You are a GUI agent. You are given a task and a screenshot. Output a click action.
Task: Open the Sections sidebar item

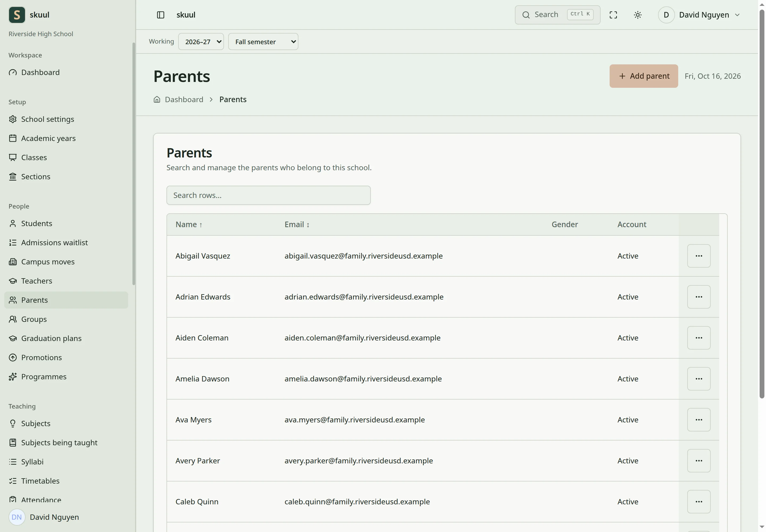click(x=66, y=176)
